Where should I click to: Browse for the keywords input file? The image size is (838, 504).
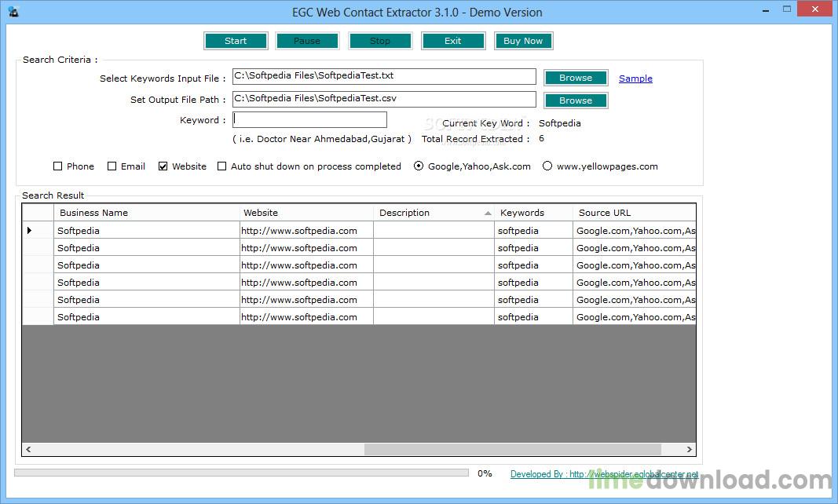click(576, 77)
